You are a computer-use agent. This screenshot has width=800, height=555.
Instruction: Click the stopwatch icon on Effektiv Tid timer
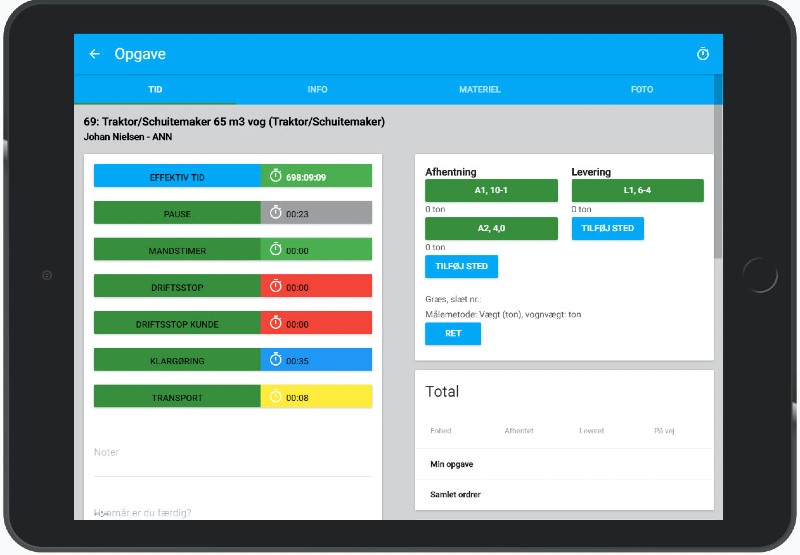tap(276, 177)
